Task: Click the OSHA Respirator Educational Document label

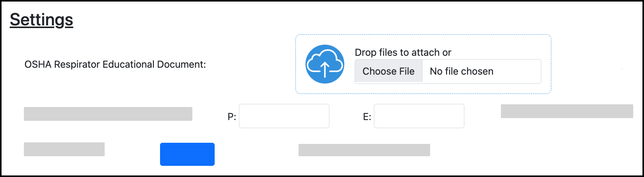Action: (x=115, y=65)
